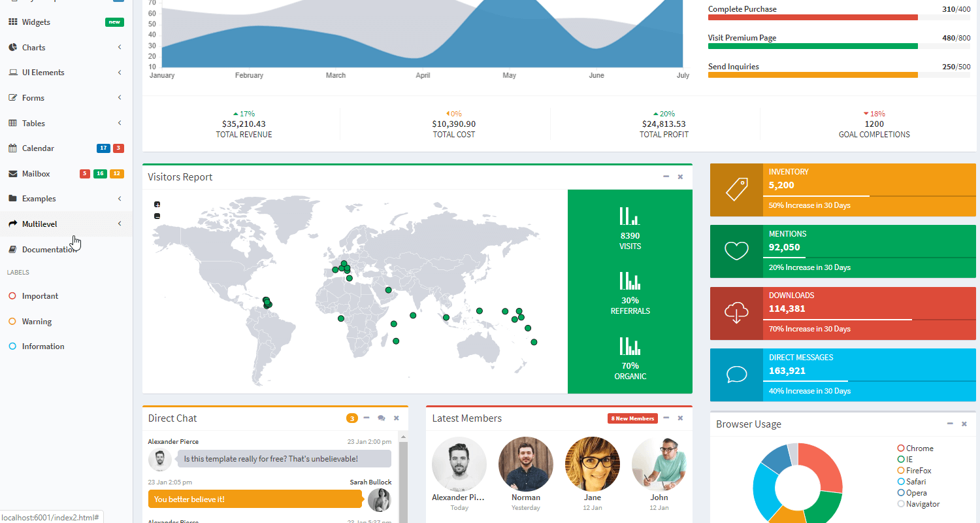The image size is (980, 523).
Task: Click Alexander Pierce's member photo
Action: pyautogui.click(x=459, y=464)
